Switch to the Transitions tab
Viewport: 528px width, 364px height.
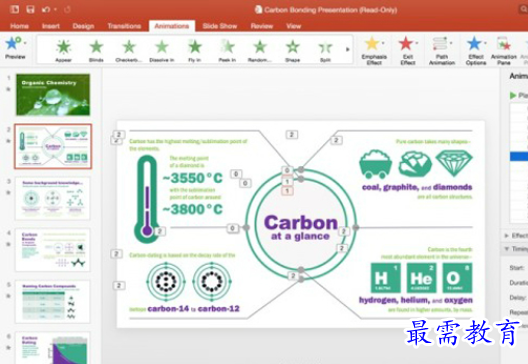[124, 26]
